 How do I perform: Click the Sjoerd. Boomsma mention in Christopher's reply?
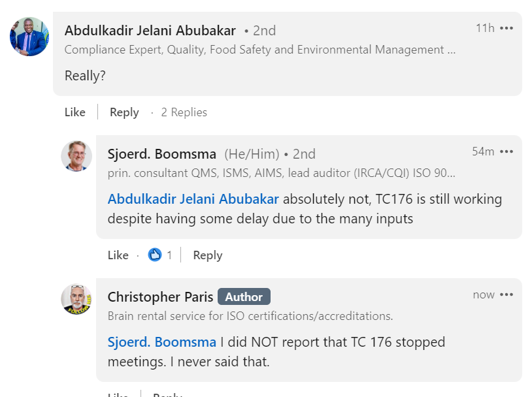pos(162,342)
